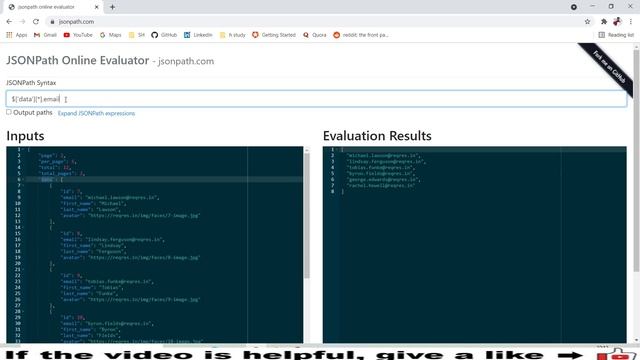Viewport: 640px width, 360px height.
Task: Click the browser forward arrow
Action: click(x=22, y=22)
